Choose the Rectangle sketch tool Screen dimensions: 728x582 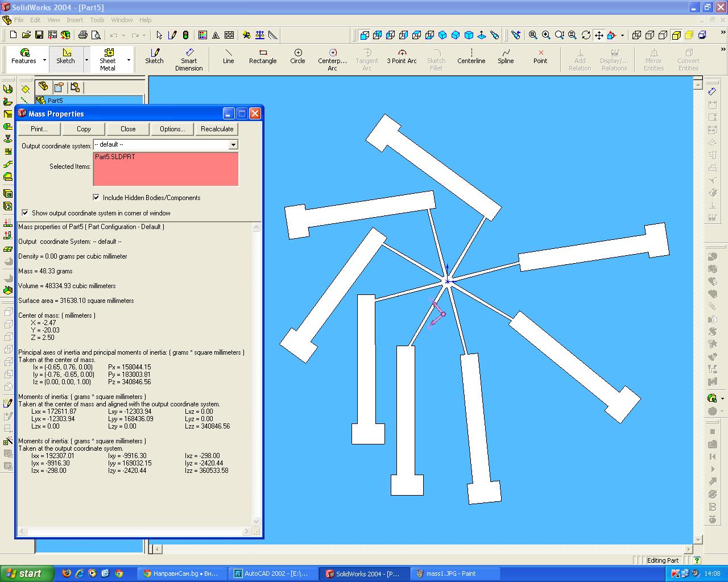(263, 56)
